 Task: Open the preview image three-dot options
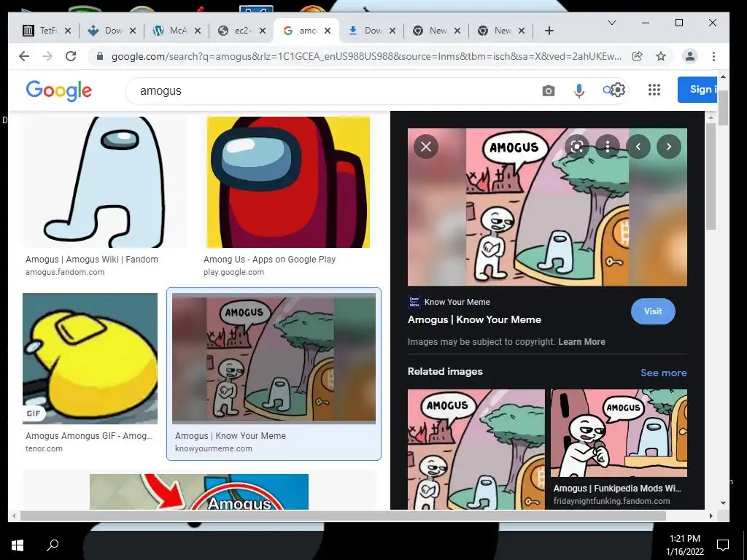coord(608,146)
